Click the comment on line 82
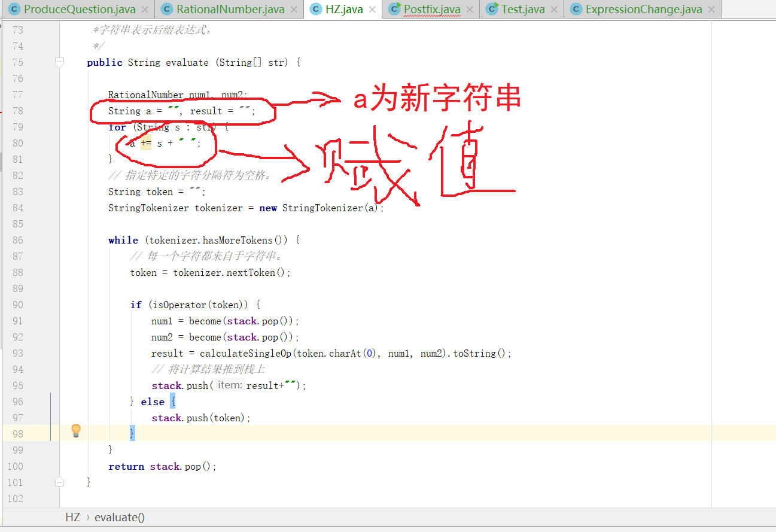This screenshot has height=532, width=776. tap(191, 175)
